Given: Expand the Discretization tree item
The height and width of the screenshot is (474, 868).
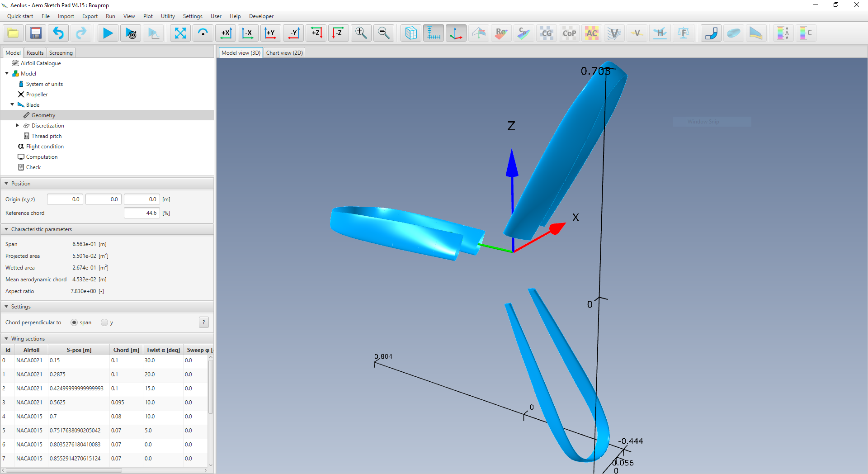Looking at the screenshot, I should tap(18, 125).
